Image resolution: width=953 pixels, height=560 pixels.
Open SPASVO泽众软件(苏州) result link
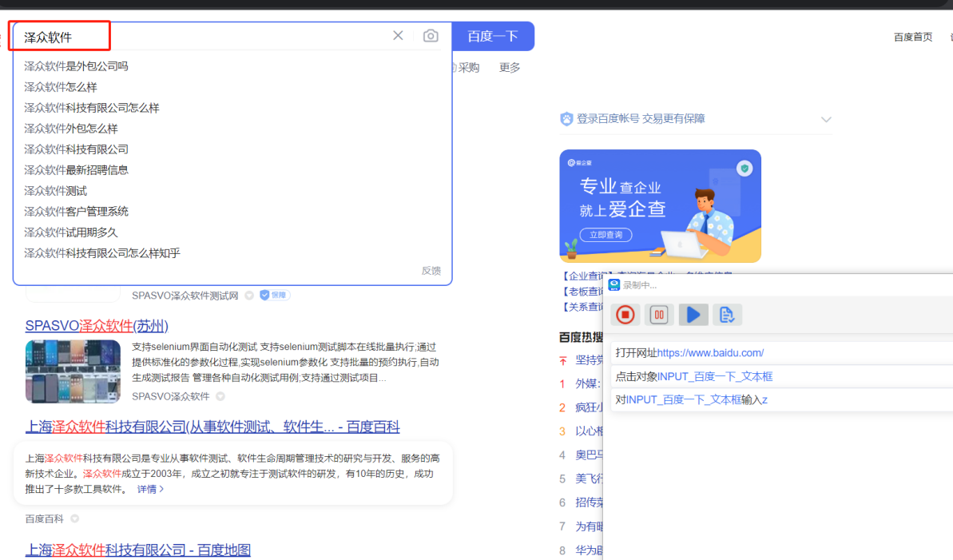point(97,326)
